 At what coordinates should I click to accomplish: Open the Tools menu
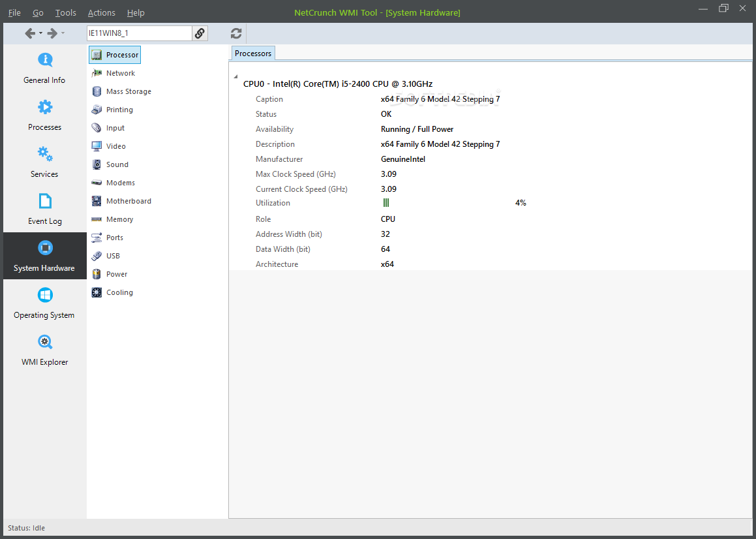[x=66, y=13]
